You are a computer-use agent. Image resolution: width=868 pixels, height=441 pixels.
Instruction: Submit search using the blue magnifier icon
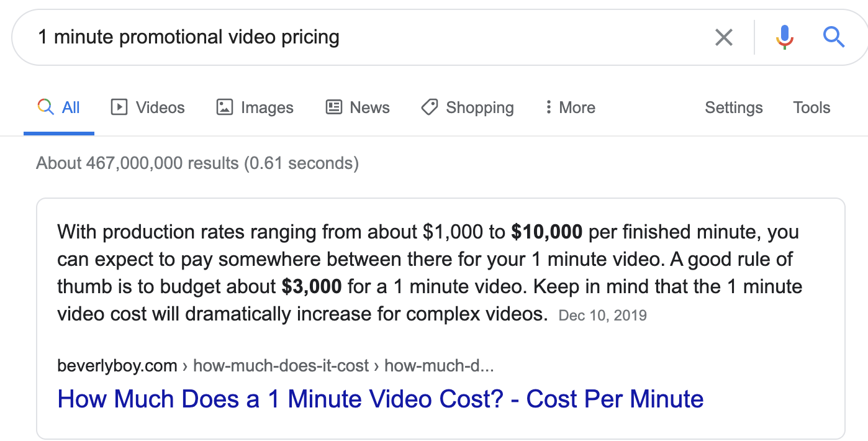(833, 37)
